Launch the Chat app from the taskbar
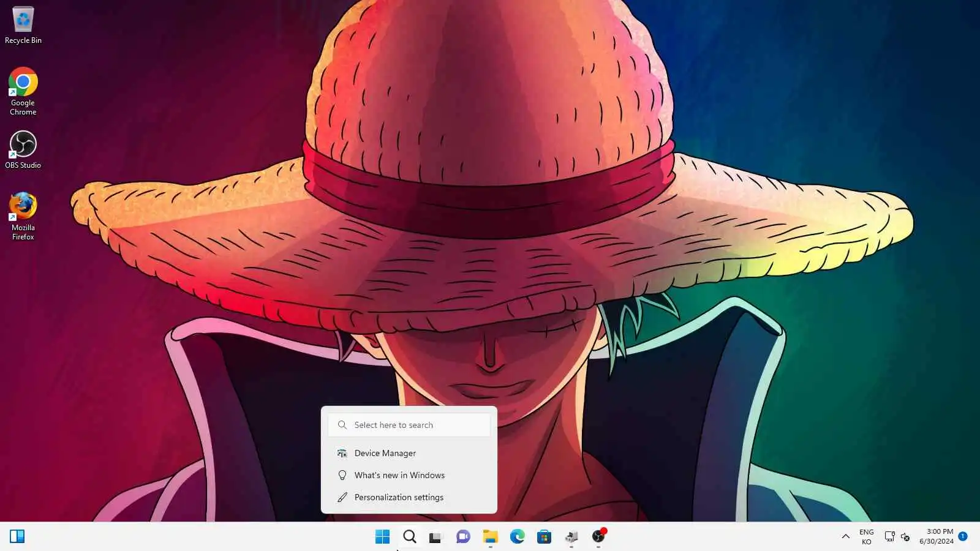The image size is (980, 551). click(463, 537)
